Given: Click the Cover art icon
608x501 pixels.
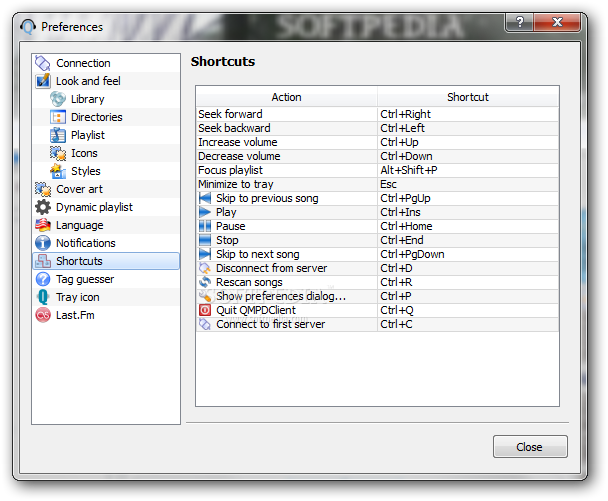Looking at the screenshot, I should coord(43,189).
